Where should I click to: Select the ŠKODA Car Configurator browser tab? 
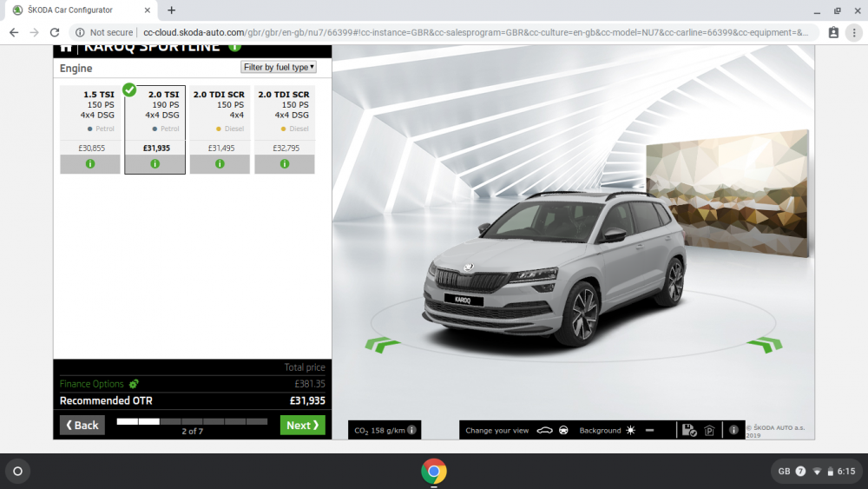[80, 10]
